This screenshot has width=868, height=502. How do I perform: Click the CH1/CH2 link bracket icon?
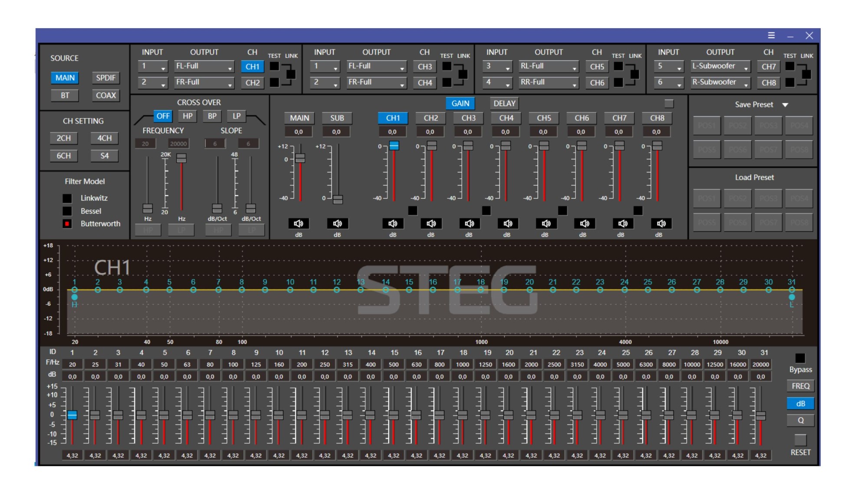click(x=291, y=74)
